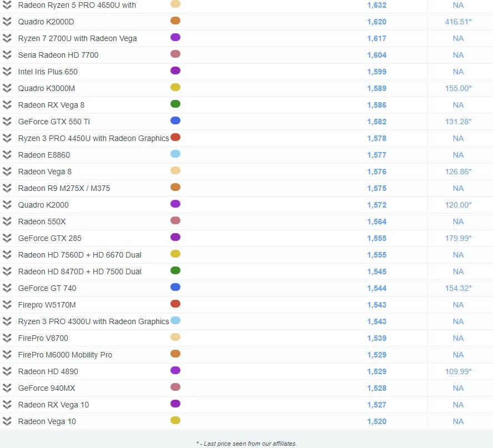Click the last price seen footnote text
Image resolution: width=493 pixels, height=448 pixels.
click(x=247, y=444)
